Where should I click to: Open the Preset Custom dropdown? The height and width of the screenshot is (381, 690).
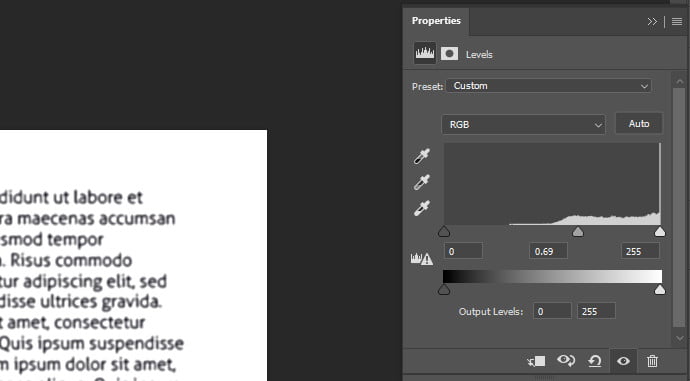549,86
